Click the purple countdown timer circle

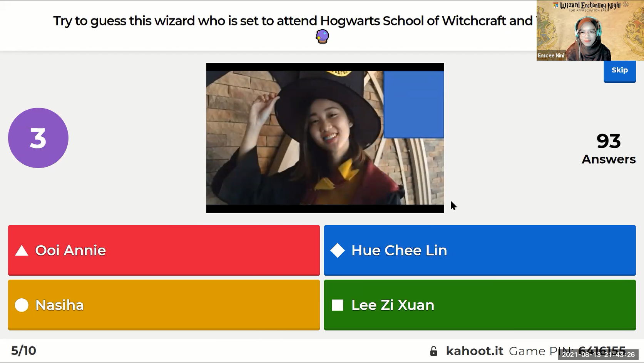point(38,138)
